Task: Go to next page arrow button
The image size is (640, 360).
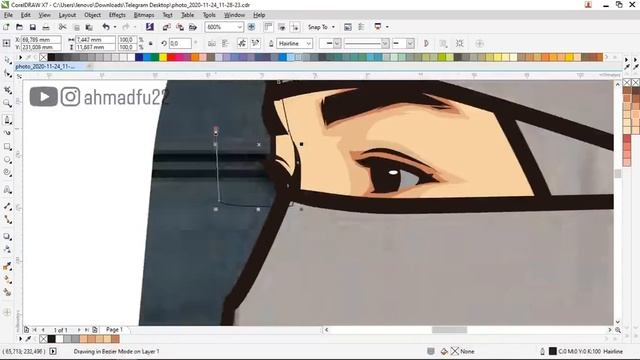Action: [79, 330]
